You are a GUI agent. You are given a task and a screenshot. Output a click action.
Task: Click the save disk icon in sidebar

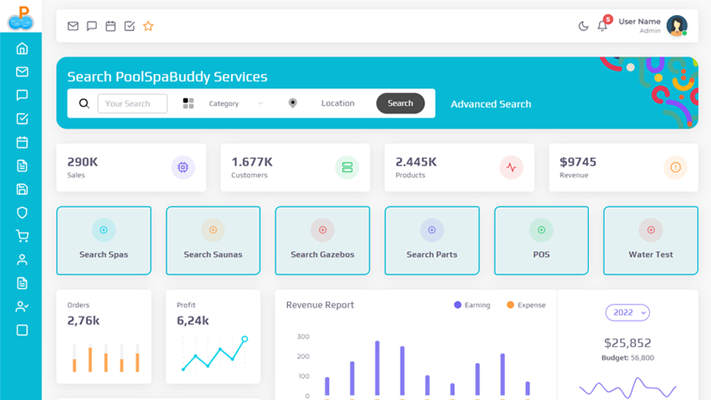coord(22,189)
